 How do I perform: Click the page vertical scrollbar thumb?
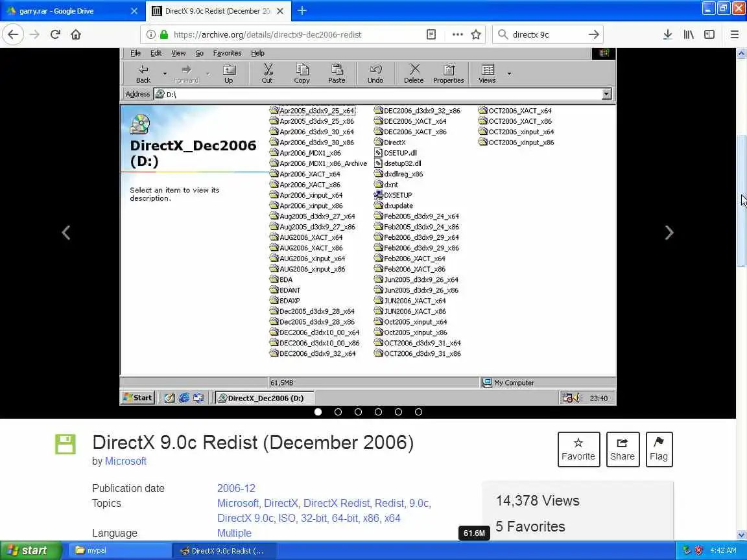(x=741, y=201)
